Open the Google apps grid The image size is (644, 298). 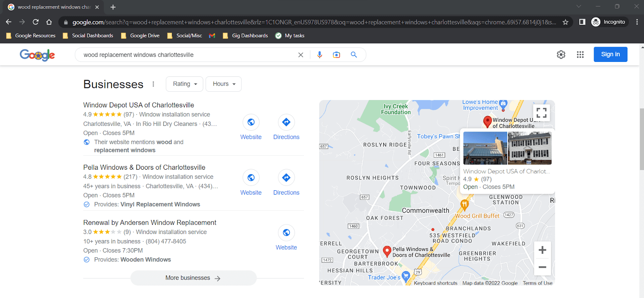coord(580,55)
